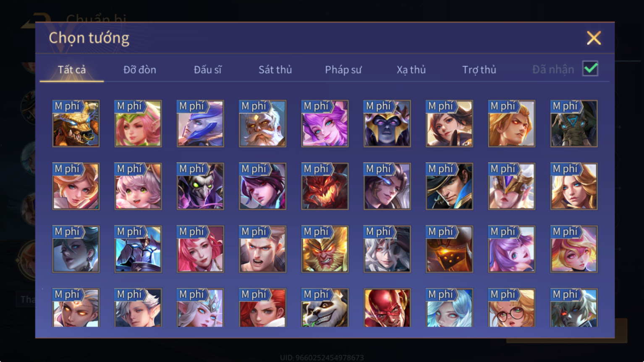Image resolution: width=644 pixels, height=362 pixels.
Task: Select the Tất cả tab
Action: 72,70
